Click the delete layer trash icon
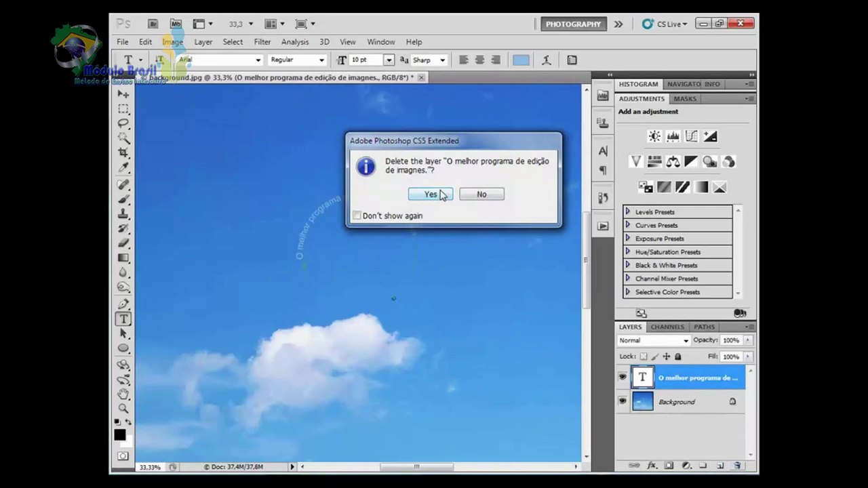 tap(737, 466)
